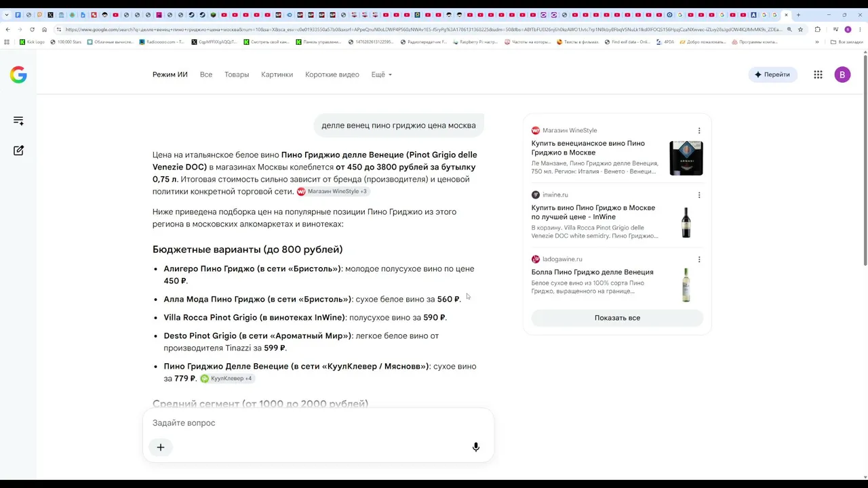Click the Desto Pinot Grigio list item
Screen dimensions: 868x488
pos(301,342)
